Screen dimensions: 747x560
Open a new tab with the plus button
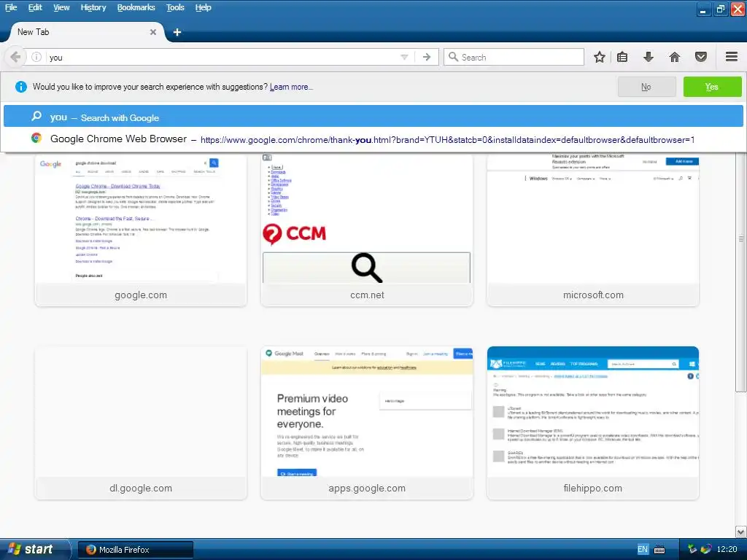177,32
